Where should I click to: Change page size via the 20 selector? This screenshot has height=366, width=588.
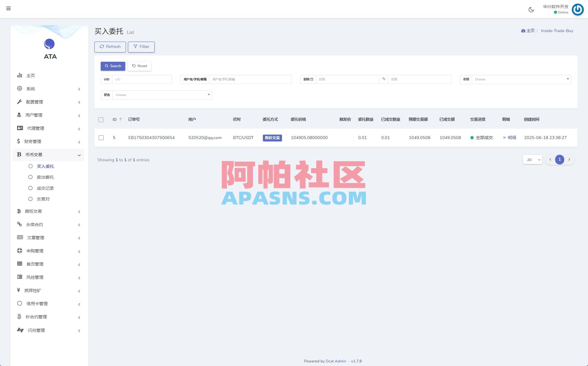tap(532, 160)
